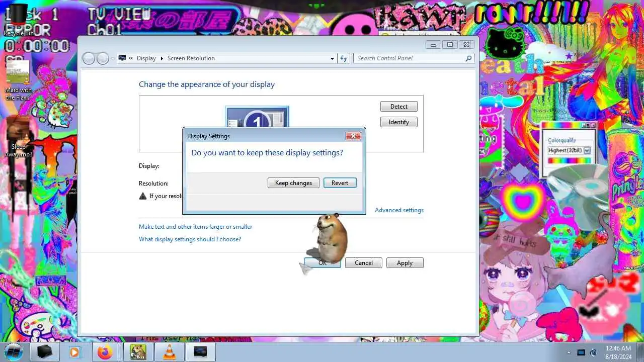Focus the Search Control Panel field
This screenshot has height=362, width=644.
pos(414,58)
